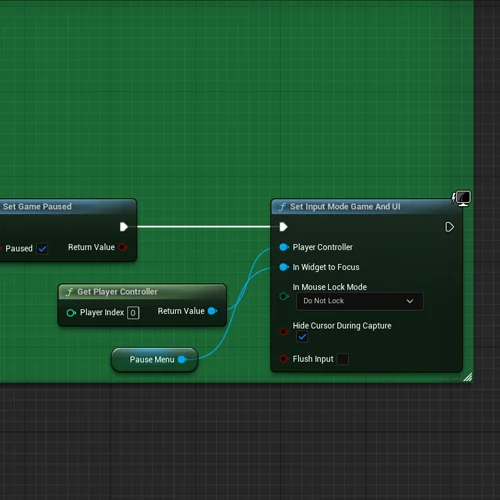Select the Set Input Mode Game And UI title
Screen dimensions: 500x500
(345, 207)
